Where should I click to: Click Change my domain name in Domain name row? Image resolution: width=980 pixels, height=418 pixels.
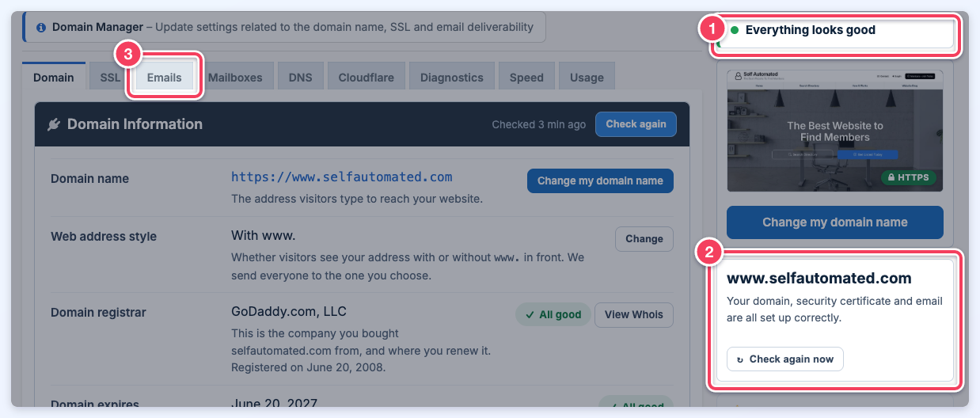[x=600, y=180]
